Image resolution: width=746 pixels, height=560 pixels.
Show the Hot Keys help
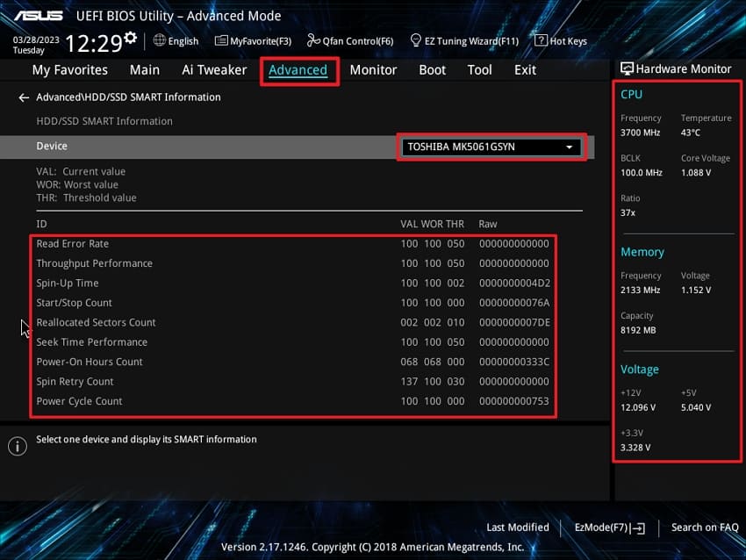tap(560, 40)
